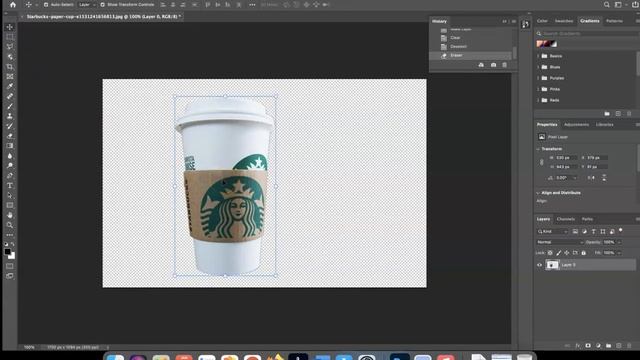Click the foreground color swatch
This screenshot has width=640, height=360.
click(7, 252)
